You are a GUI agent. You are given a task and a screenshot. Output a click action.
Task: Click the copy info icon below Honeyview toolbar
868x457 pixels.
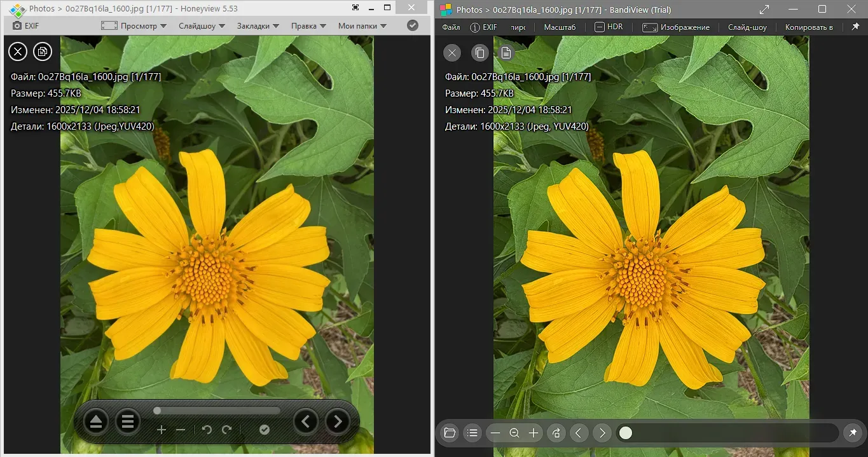(x=42, y=51)
